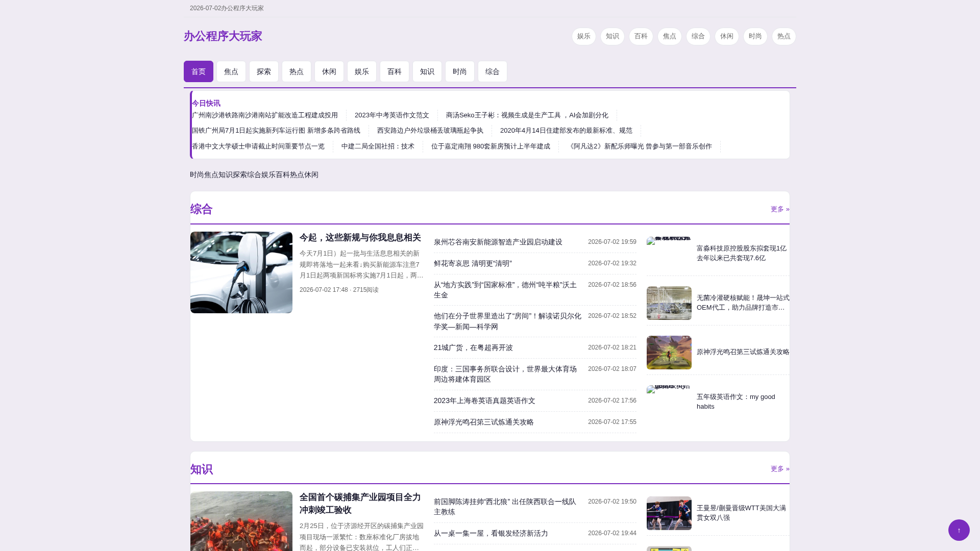Open 解读诺贝尔化学奖 article
980x551 pixels.
point(507,321)
